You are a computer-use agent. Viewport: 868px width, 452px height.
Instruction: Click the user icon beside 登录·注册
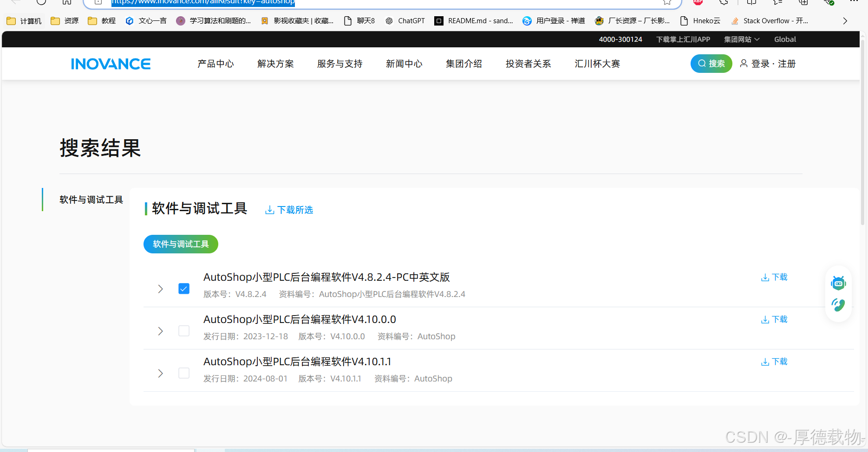(x=744, y=64)
